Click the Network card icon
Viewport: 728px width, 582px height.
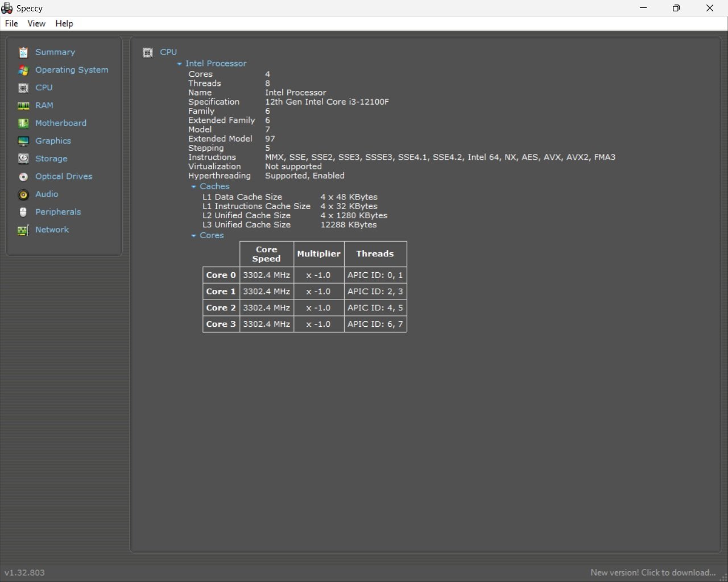pos(23,230)
